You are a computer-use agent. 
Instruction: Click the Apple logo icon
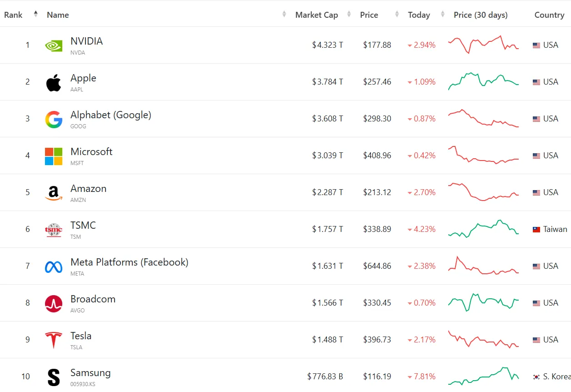[x=54, y=82]
